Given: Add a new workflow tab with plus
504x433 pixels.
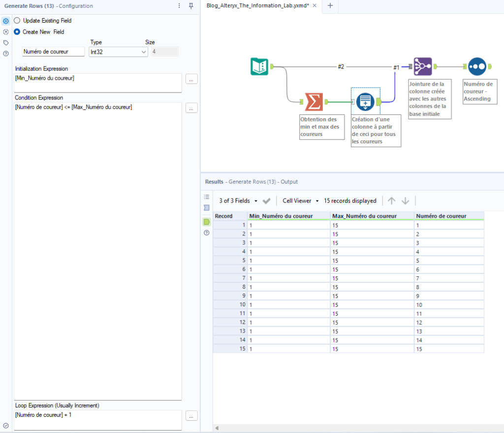Looking at the screenshot, I should click(x=330, y=5).
